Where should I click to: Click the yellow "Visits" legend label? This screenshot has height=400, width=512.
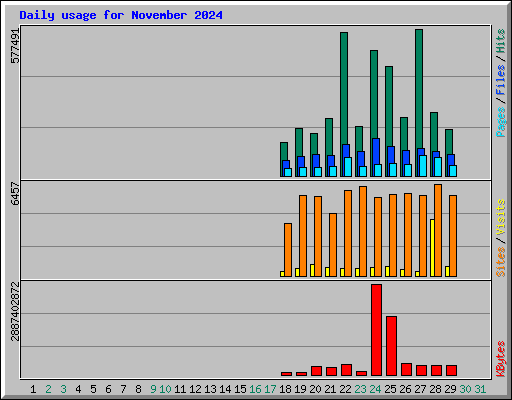(501, 217)
